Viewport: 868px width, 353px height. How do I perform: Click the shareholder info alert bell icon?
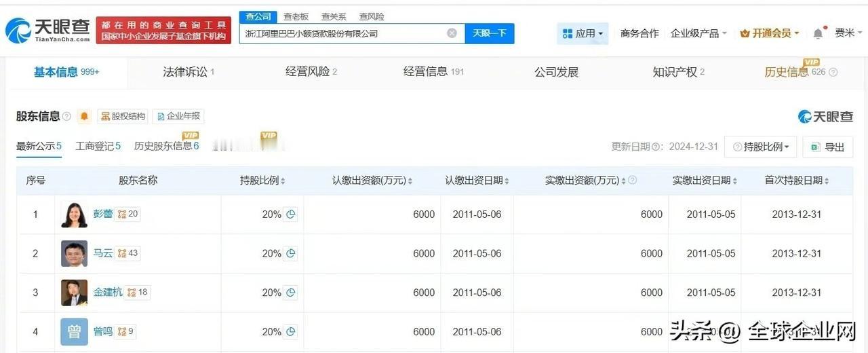84,116
